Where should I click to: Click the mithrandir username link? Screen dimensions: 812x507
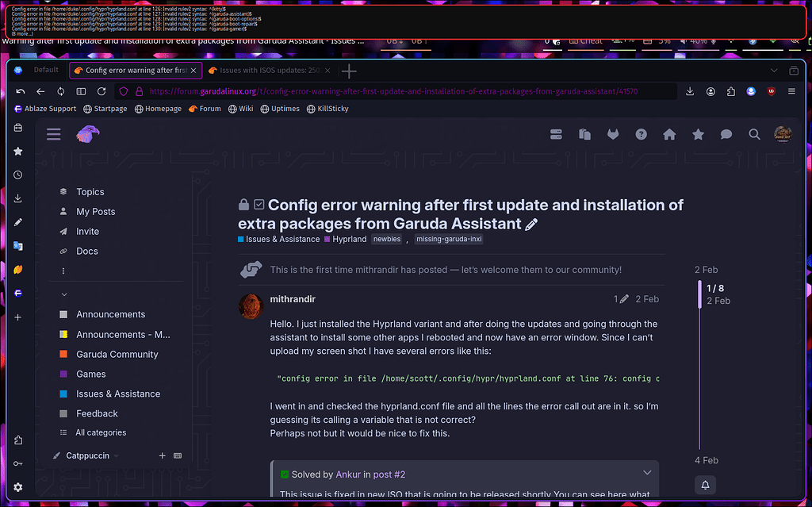pos(293,299)
